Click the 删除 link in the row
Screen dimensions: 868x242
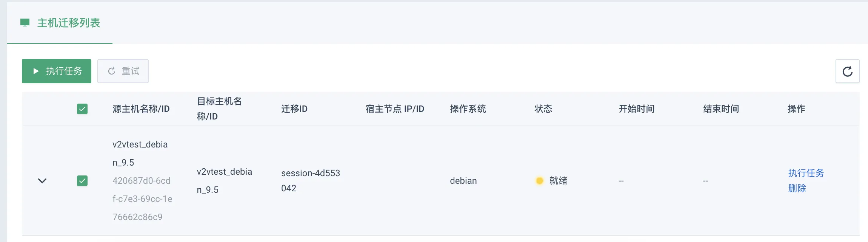pos(797,188)
